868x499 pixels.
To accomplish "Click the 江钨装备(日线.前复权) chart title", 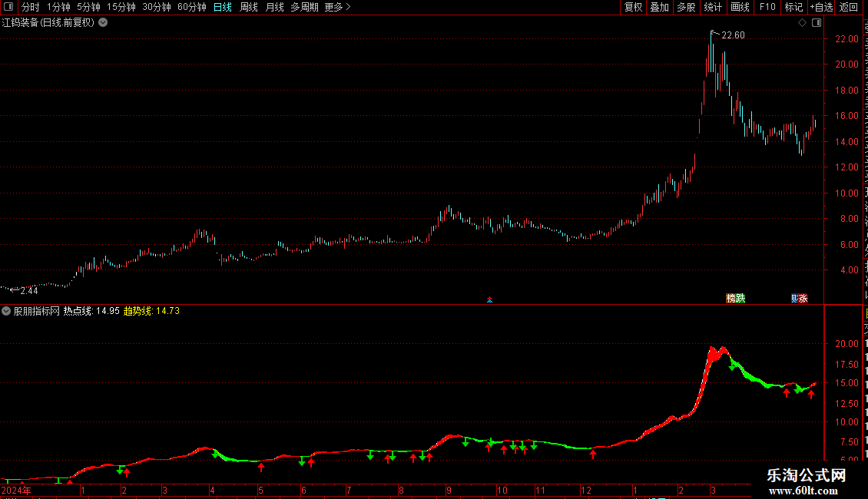I will point(48,23).
